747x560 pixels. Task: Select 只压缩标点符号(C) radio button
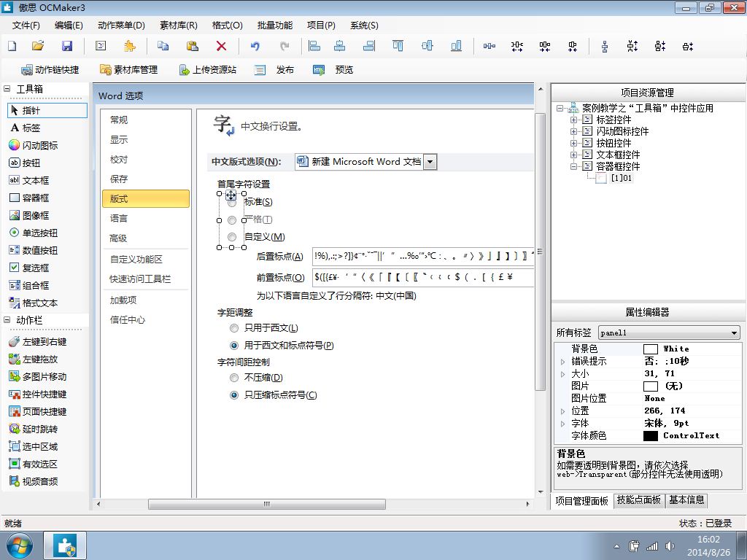coord(234,394)
